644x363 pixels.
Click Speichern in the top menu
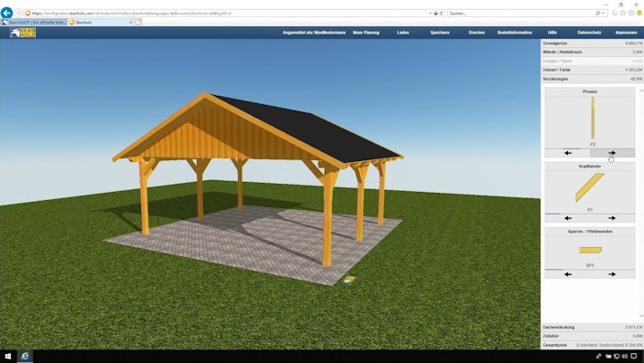(440, 33)
